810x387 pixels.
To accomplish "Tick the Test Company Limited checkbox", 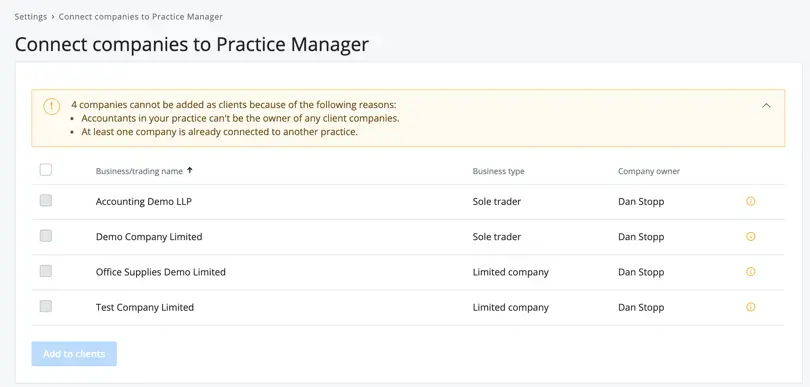I will point(46,306).
